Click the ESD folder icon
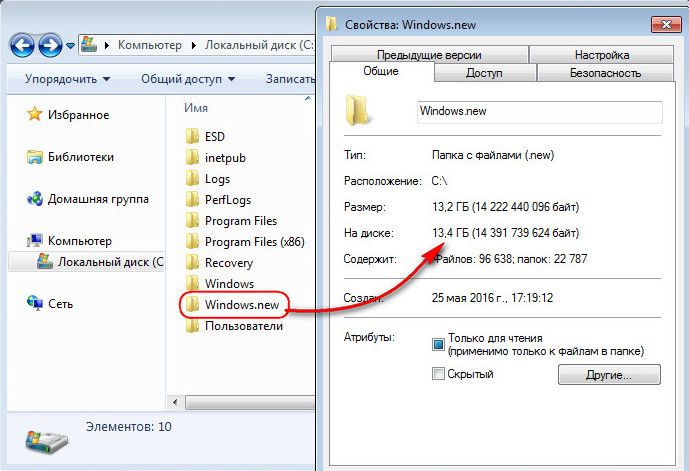 tap(192, 136)
